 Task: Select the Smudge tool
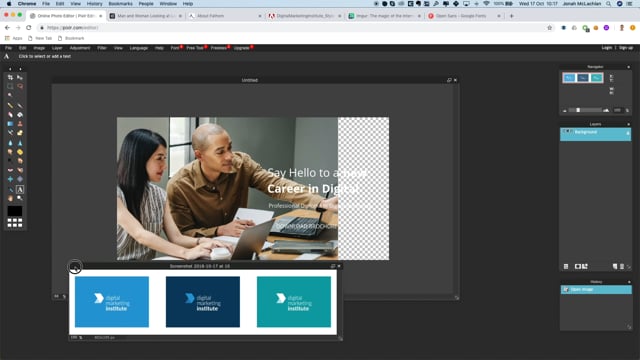pyautogui.click(x=10, y=152)
